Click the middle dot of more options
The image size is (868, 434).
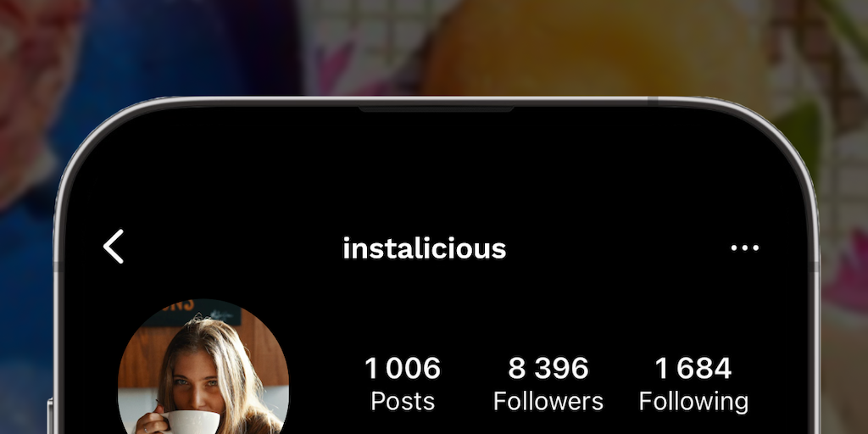(745, 248)
